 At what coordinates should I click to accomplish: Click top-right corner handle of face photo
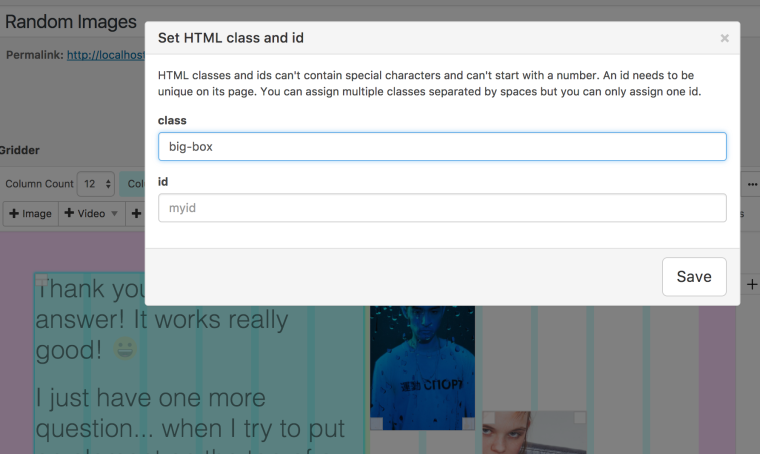(580, 417)
